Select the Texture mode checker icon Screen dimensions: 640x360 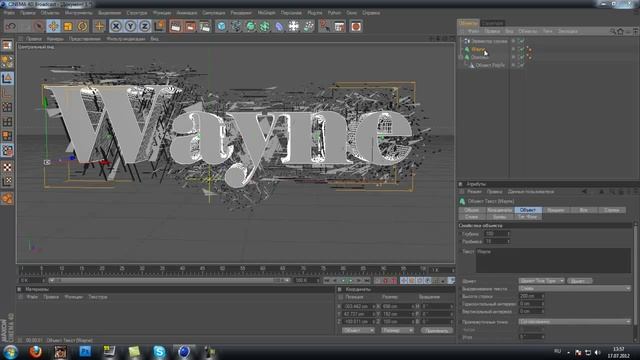coord(7,167)
